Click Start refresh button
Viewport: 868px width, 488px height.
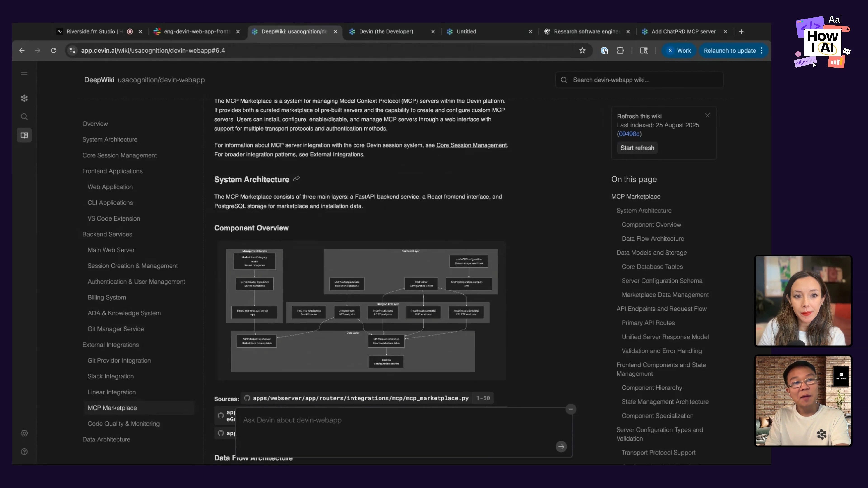[x=637, y=148]
